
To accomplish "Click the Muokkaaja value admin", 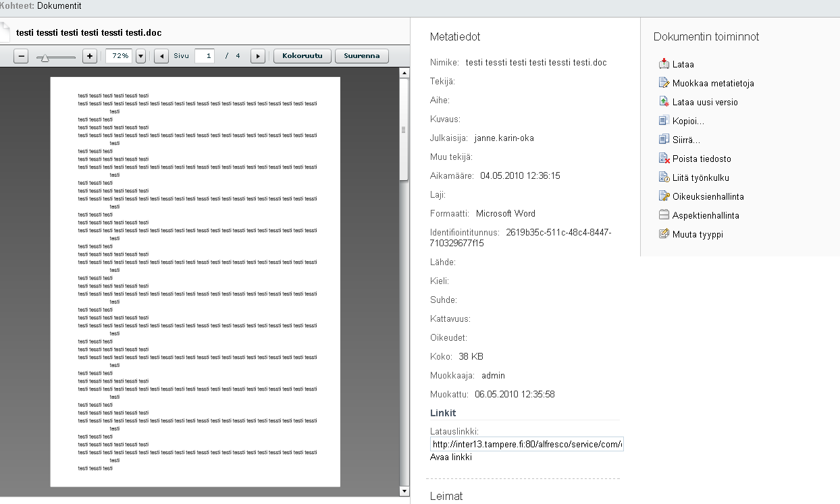I will [493, 376].
